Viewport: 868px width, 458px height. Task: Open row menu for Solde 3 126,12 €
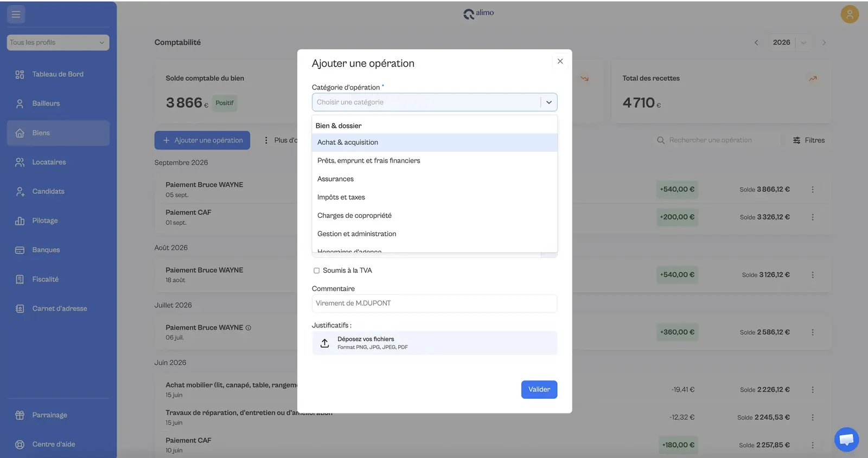click(813, 275)
